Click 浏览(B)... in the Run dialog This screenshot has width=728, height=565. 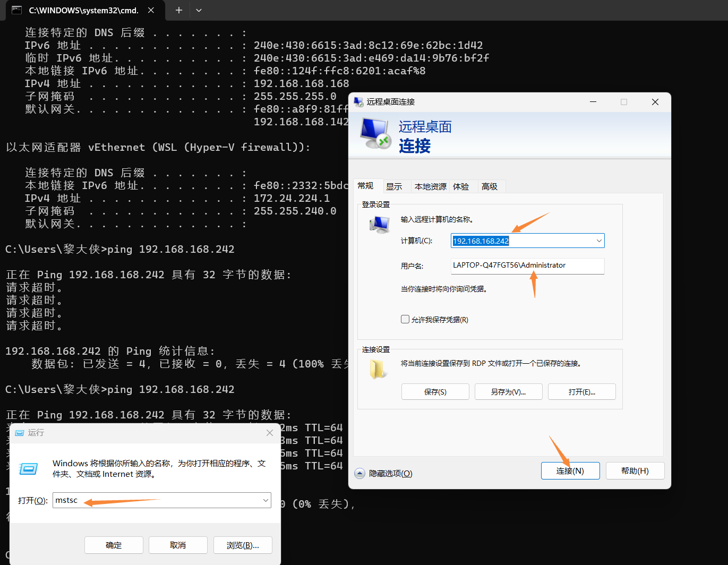[243, 545]
